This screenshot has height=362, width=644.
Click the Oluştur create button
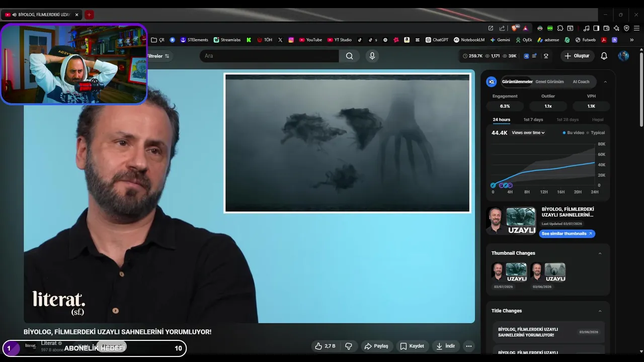click(x=577, y=56)
